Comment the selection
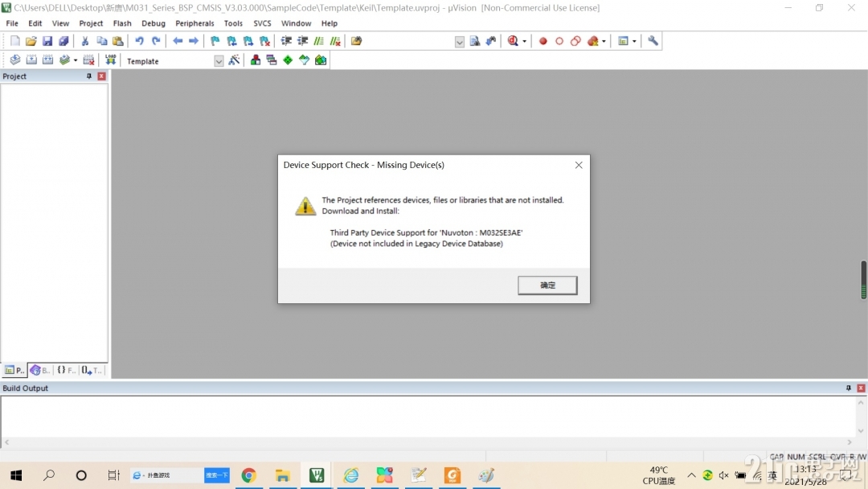This screenshot has height=489, width=868. pos(319,41)
